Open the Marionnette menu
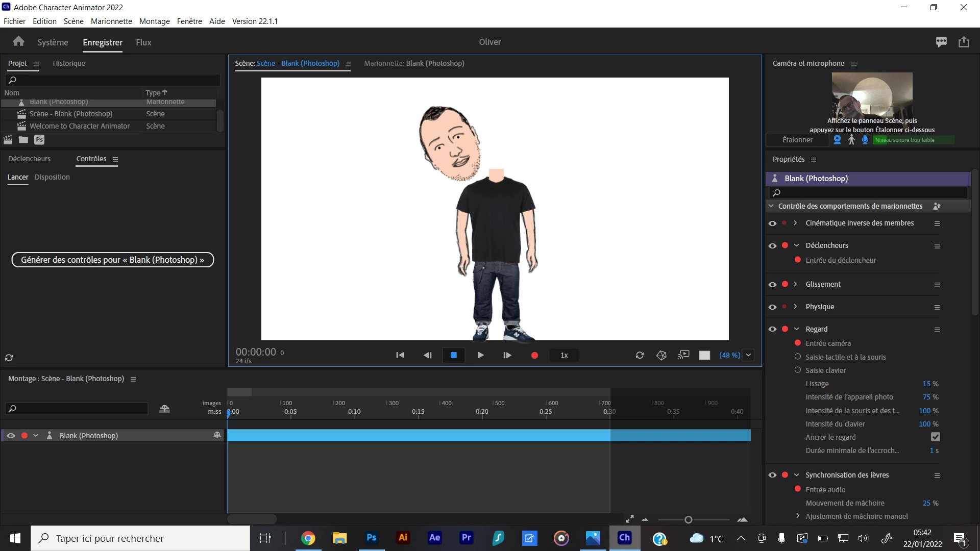Viewport: 980px width, 551px height. click(x=111, y=21)
